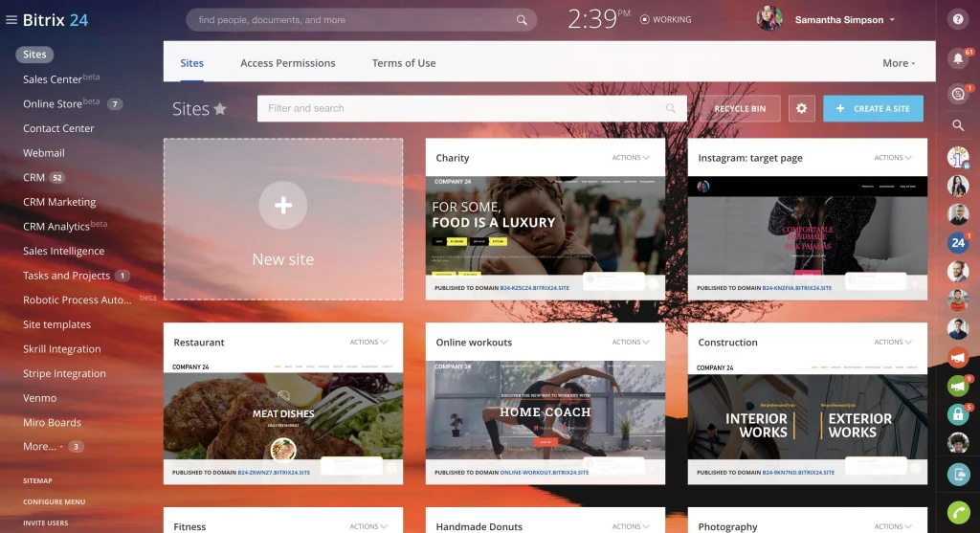The width and height of the screenshot is (980, 533).
Task: Toggle the hamburger menu next to Bitrix 24
Action: pos(11,20)
